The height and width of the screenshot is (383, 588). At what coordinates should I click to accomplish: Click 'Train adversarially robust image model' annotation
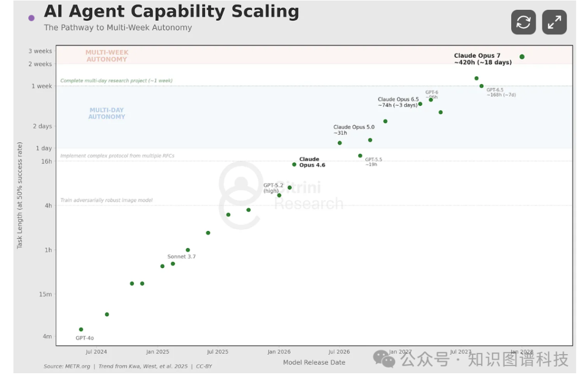(x=106, y=200)
